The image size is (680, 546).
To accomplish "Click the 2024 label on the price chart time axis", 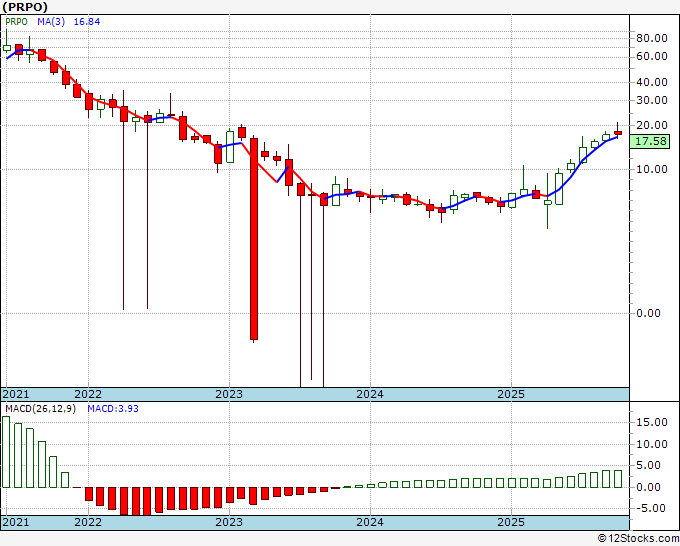I will [370, 394].
